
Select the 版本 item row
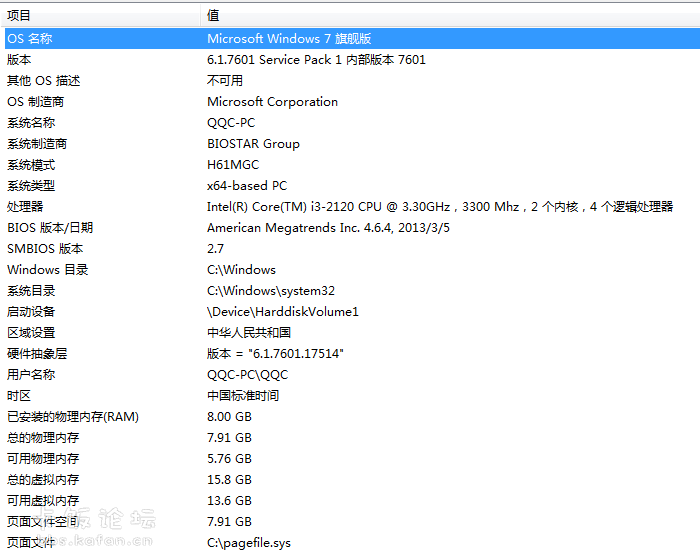[352, 59]
